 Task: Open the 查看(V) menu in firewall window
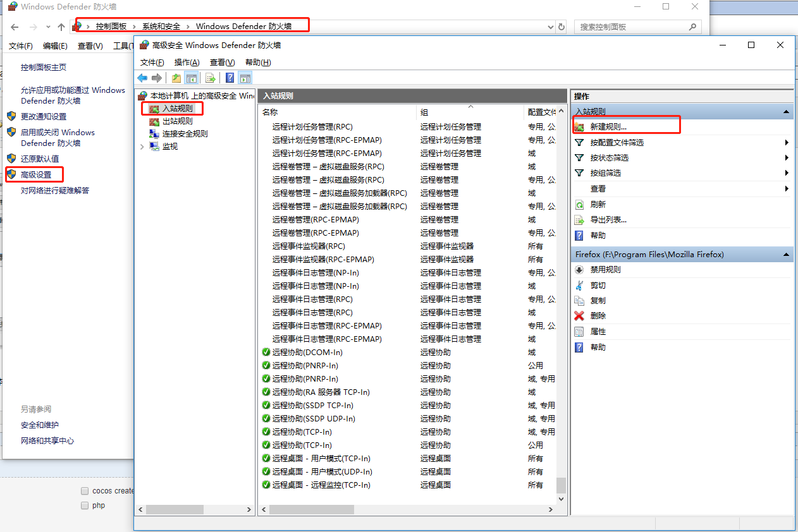pyautogui.click(x=222, y=63)
